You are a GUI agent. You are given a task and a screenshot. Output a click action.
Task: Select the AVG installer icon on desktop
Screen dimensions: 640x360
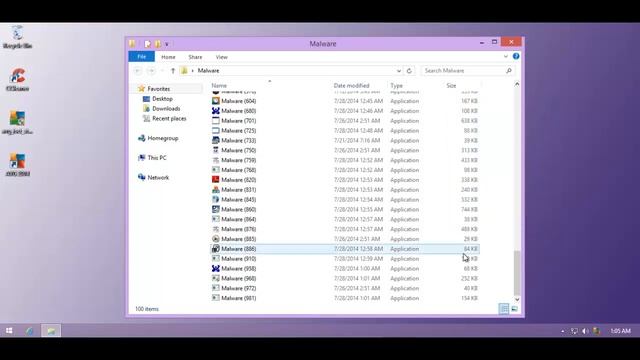tap(17, 122)
